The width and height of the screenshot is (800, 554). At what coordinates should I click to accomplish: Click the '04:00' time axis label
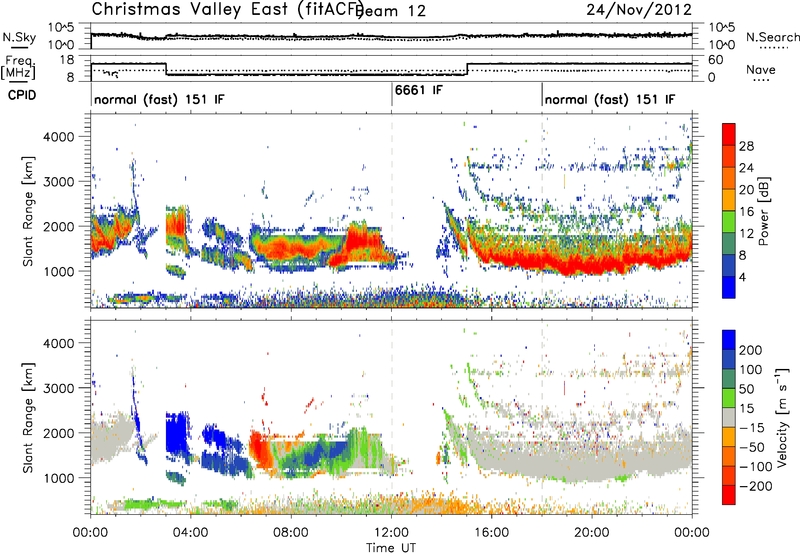[x=191, y=533]
